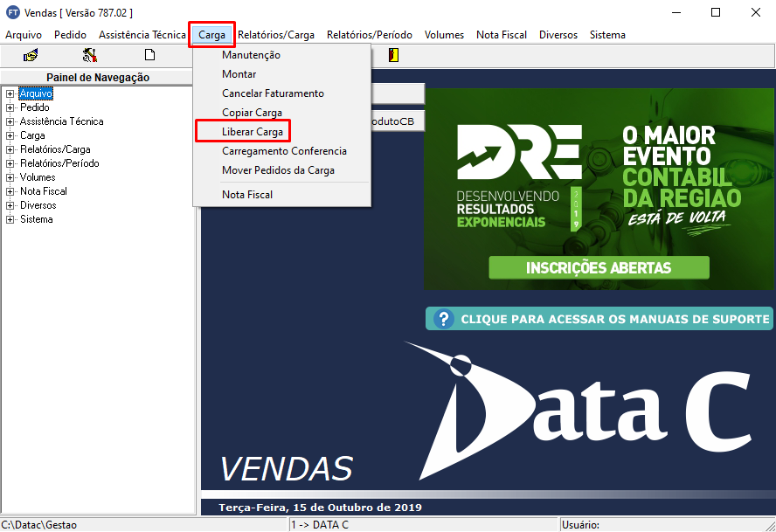Select Relatórios/Carga in navigation tree
The height and width of the screenshot is (532, 776).
(55, 149)
